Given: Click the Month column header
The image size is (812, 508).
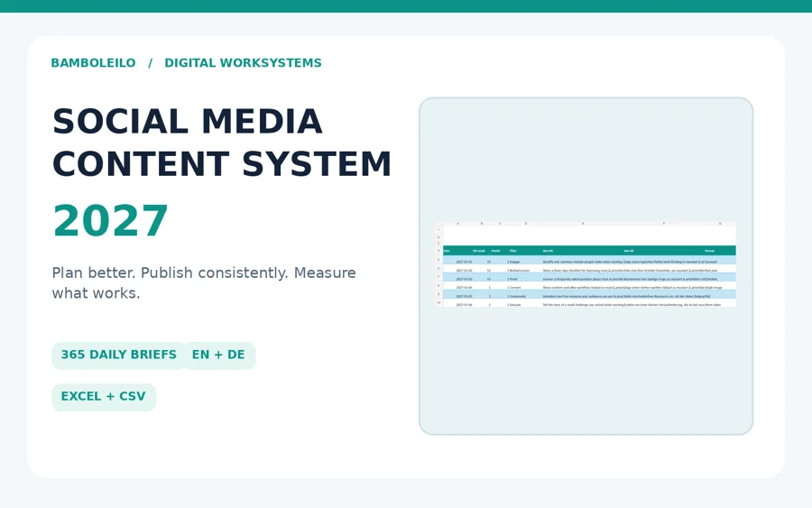Looking at the screenshot, I should (495, 251).
